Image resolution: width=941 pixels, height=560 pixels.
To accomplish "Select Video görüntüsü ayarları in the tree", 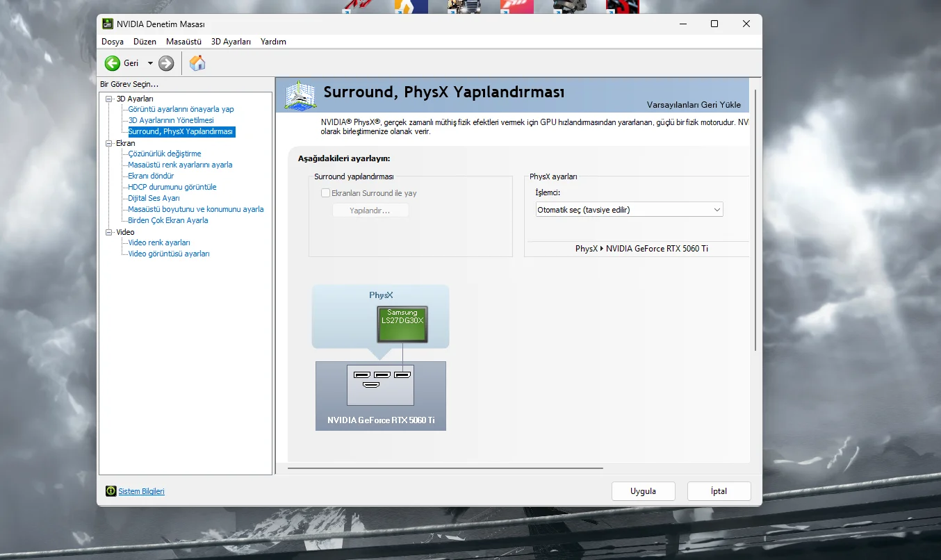I will (169, 254).
